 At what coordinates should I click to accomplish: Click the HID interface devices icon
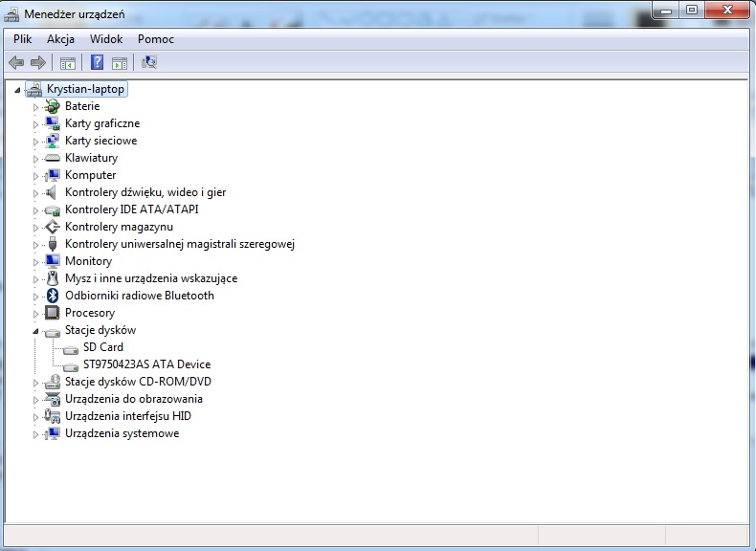coord(52,416)
